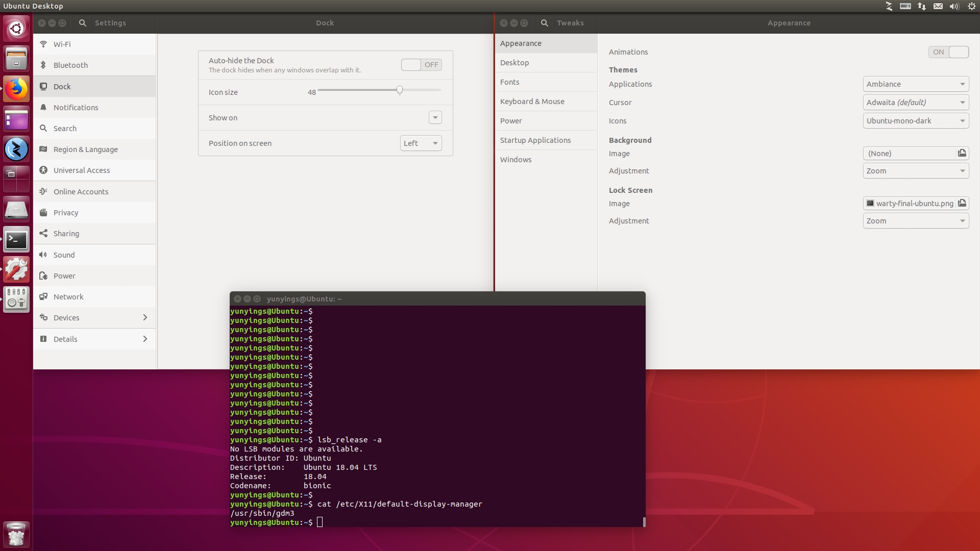Screen dimensions: 980x551
Task: Click Bluetooth icon in Settings sidebar
Action: pos(43,65)
